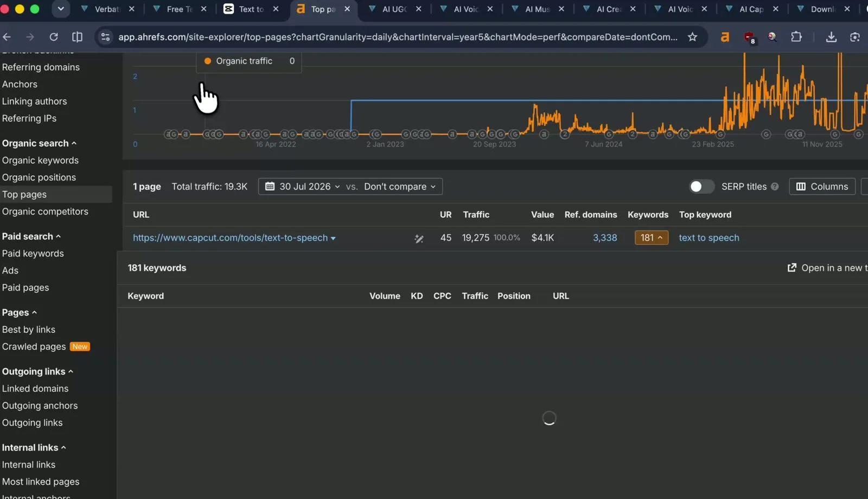Open Paid pages report

point(25,288)
